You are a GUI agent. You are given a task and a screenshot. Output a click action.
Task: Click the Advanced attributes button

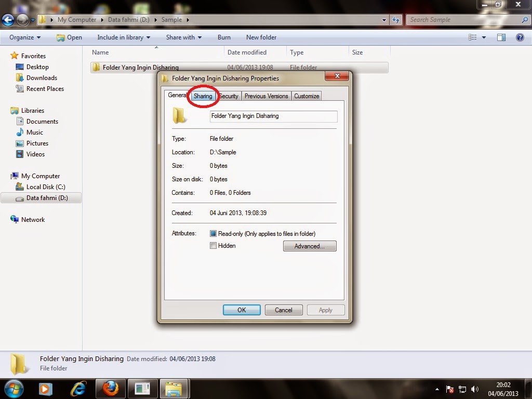pos(310,246)
